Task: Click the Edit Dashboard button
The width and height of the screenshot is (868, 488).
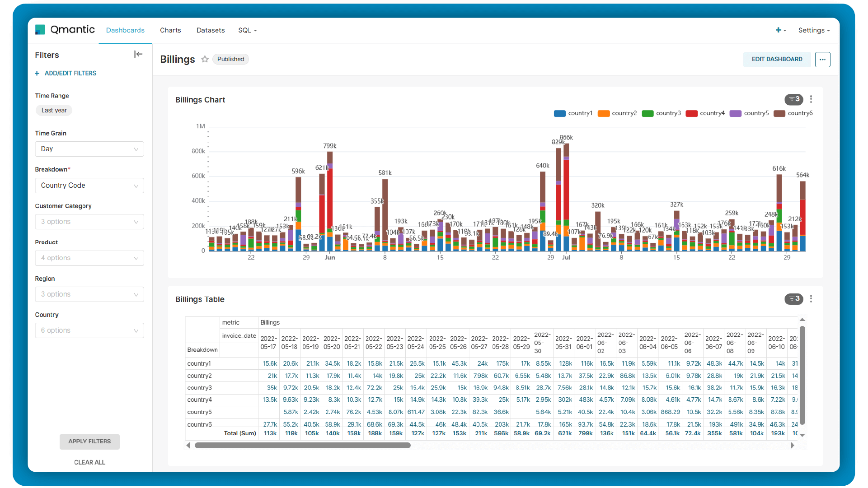Action: 777,59
